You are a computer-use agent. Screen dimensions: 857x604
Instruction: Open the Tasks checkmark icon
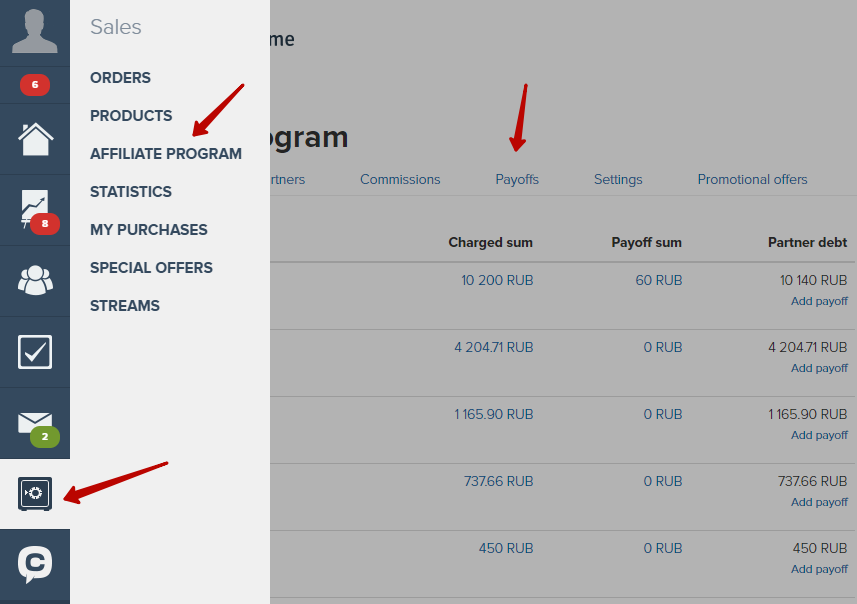point(35,352)
